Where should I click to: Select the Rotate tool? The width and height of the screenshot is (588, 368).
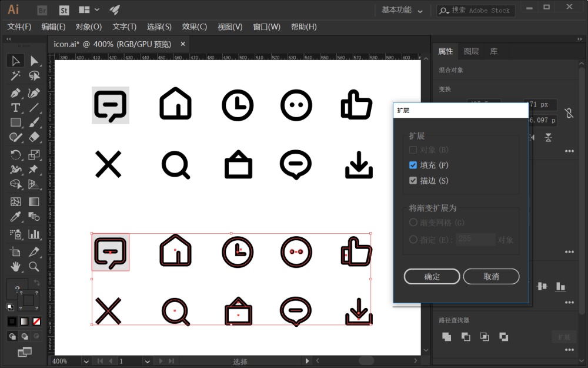click(x=16, y=155)
